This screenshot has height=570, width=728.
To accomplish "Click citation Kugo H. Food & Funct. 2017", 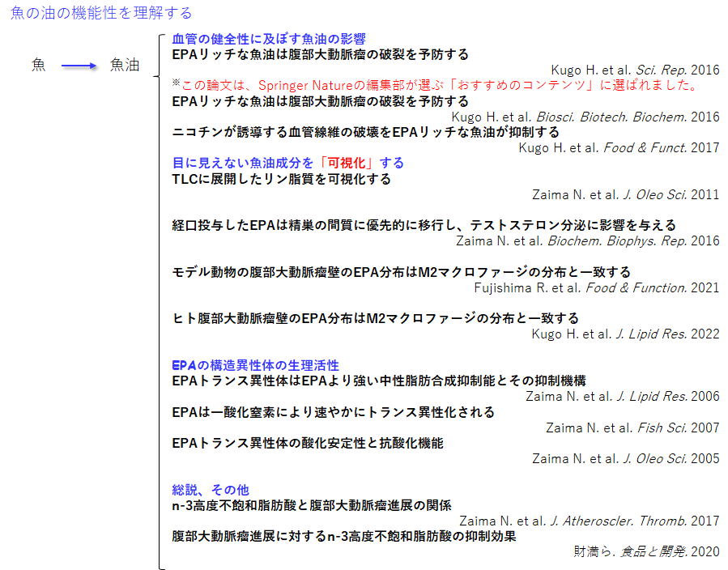I will click(x=619, y=148).
